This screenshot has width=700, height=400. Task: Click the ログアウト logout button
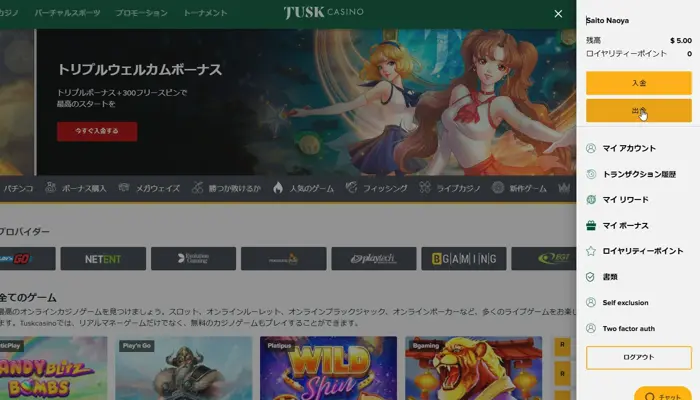click(639, 357)
